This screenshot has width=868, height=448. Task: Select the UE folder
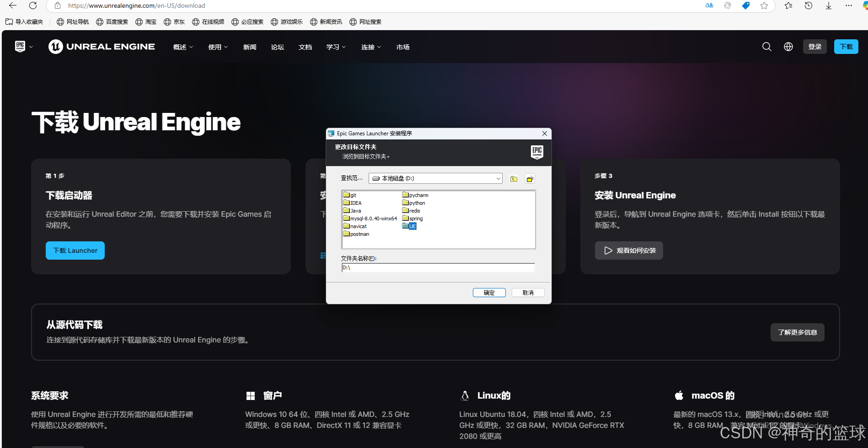pos(409,226)
